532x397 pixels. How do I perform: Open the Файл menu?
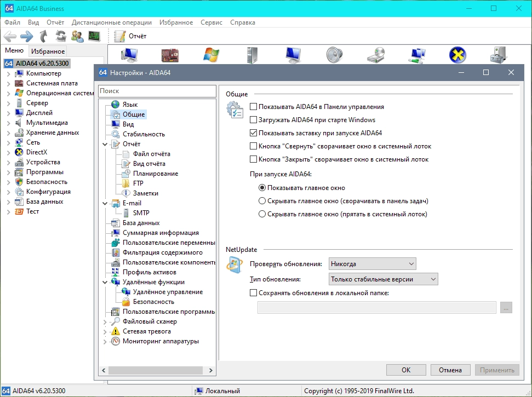[x=12, y=22]
